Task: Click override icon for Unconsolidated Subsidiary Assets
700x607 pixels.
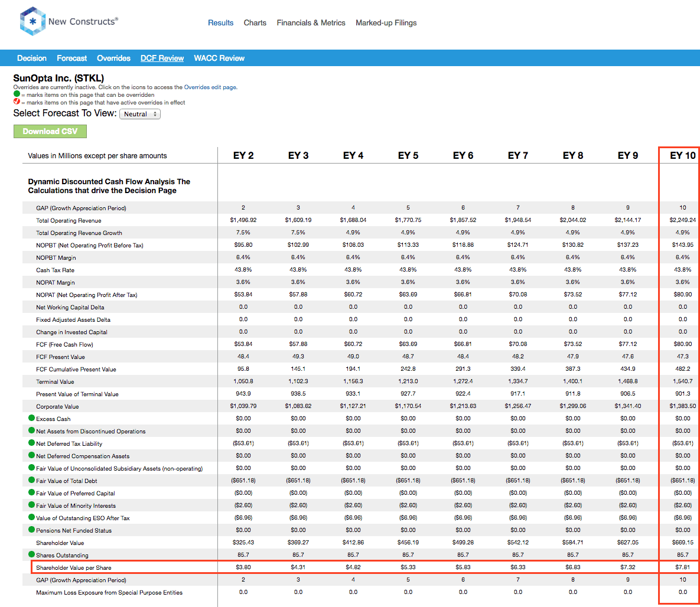Action: (x=31, y=468)
